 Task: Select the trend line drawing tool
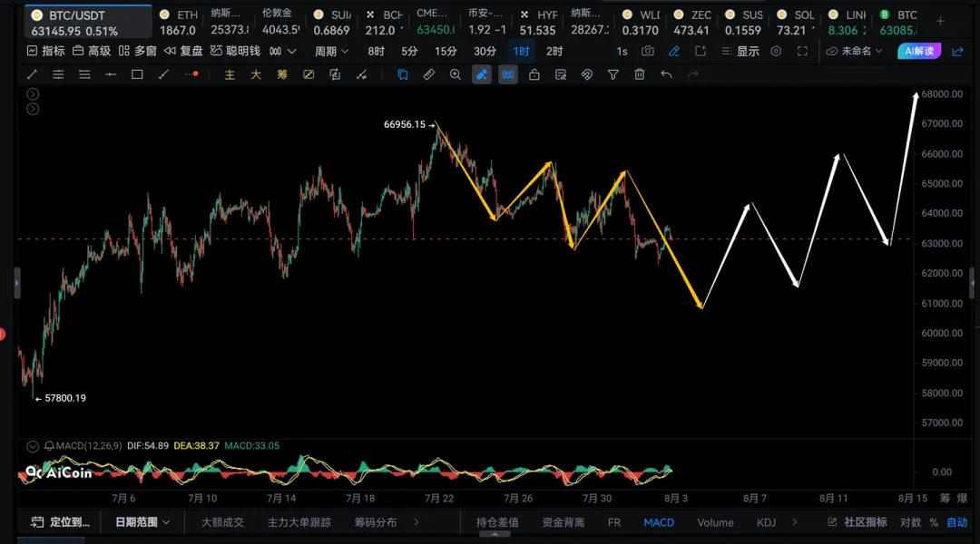[x=32, y=75]
